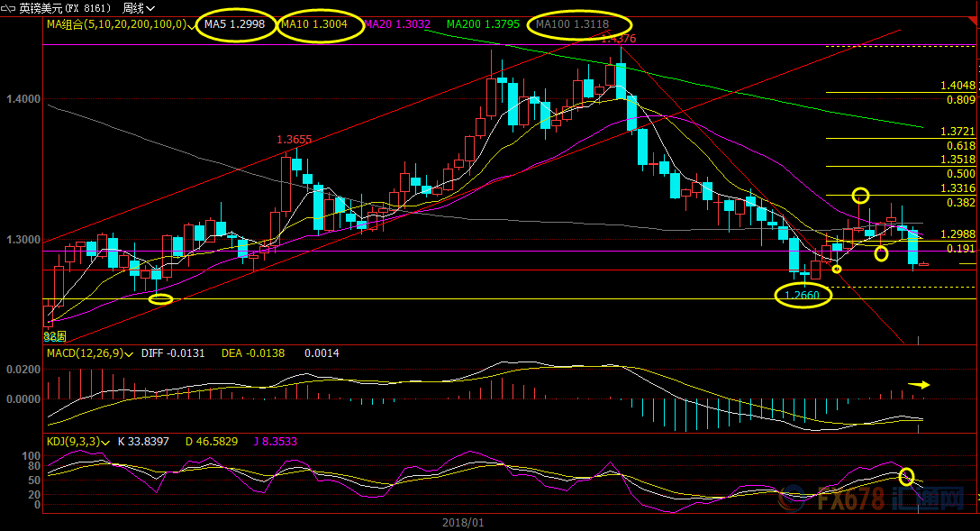Click the 2018/01 date axis marker
The height and width of the screenshot is (531, 980).
click(x=463, y=522)
